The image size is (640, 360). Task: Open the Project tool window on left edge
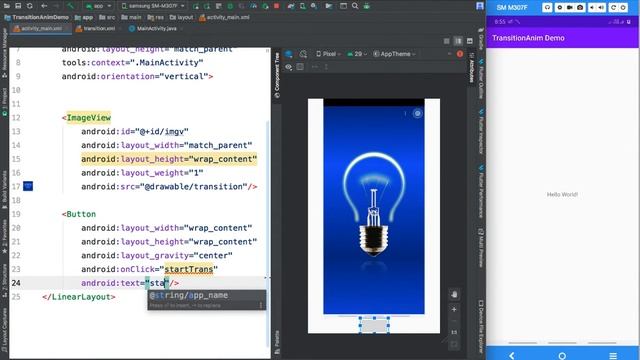coord(4,102)
